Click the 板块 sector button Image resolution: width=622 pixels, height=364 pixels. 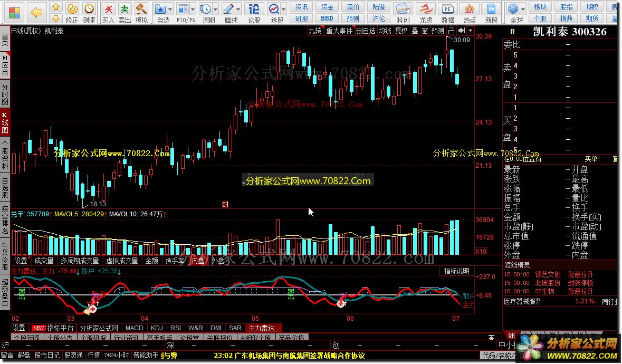[540, 7]
